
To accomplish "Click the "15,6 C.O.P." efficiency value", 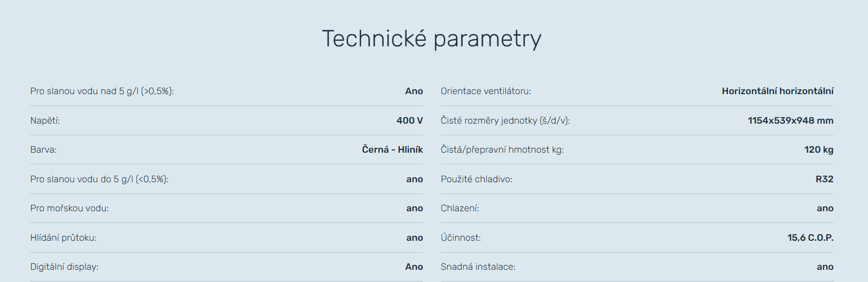I will 810,238.
